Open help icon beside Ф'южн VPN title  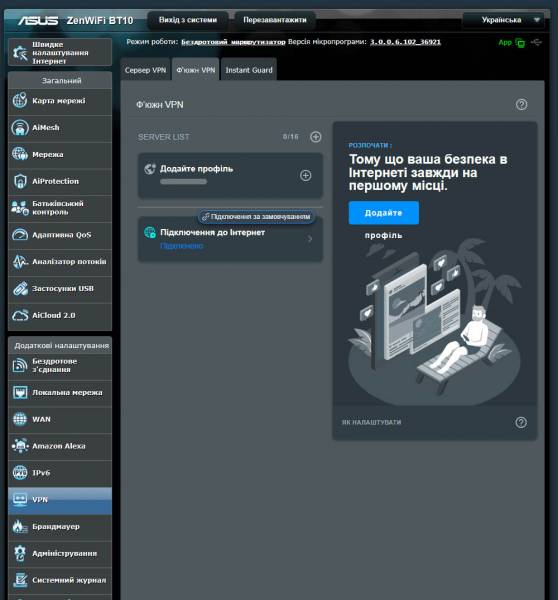[x=521, y=104]
